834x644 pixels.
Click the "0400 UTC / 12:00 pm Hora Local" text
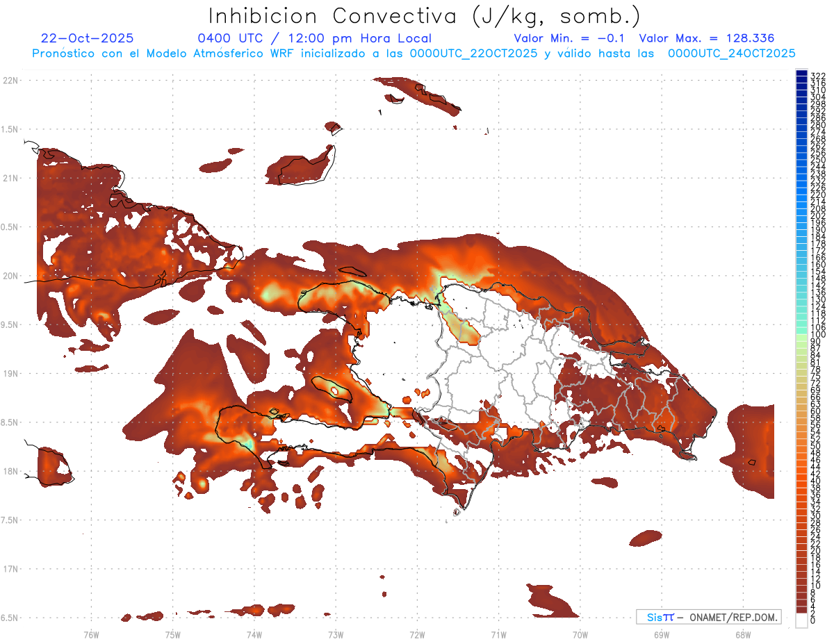point(315,39)
